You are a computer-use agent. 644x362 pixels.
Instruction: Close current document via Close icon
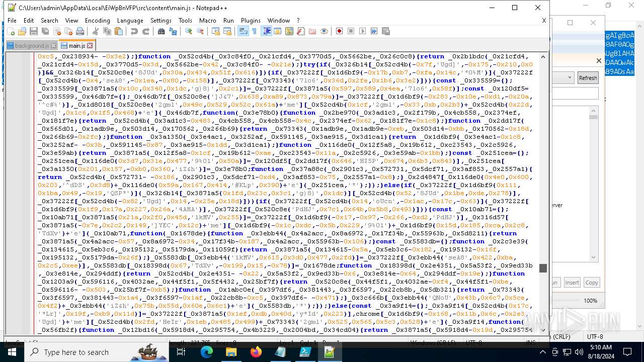pos(57,31)
